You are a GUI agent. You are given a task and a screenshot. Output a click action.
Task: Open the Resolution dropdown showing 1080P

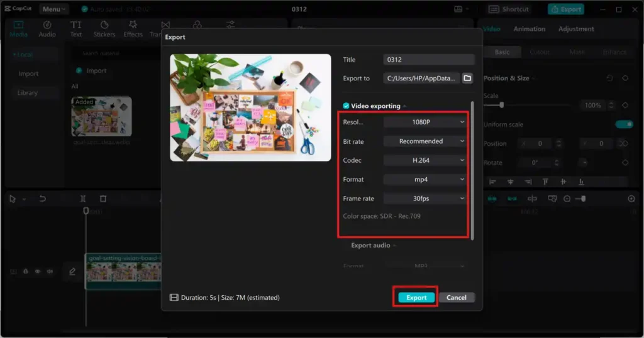(x=425, y=122)
